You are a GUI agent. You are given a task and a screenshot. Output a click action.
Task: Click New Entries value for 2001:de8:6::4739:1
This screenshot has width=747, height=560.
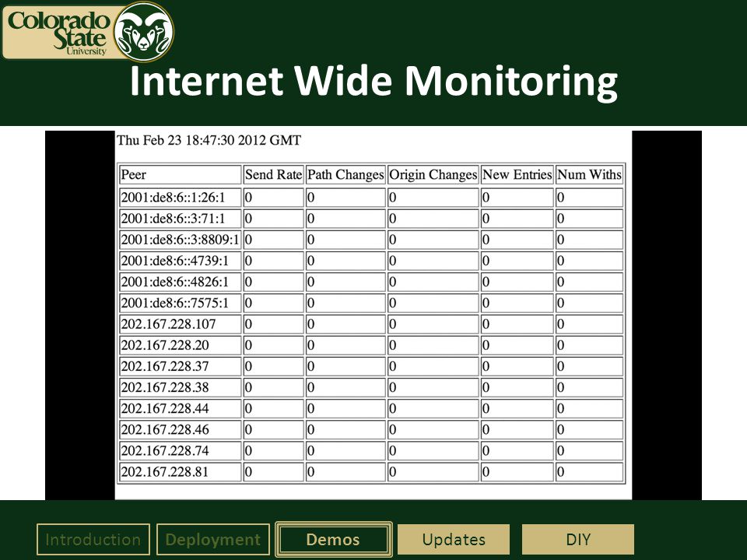tap(517, 261)
